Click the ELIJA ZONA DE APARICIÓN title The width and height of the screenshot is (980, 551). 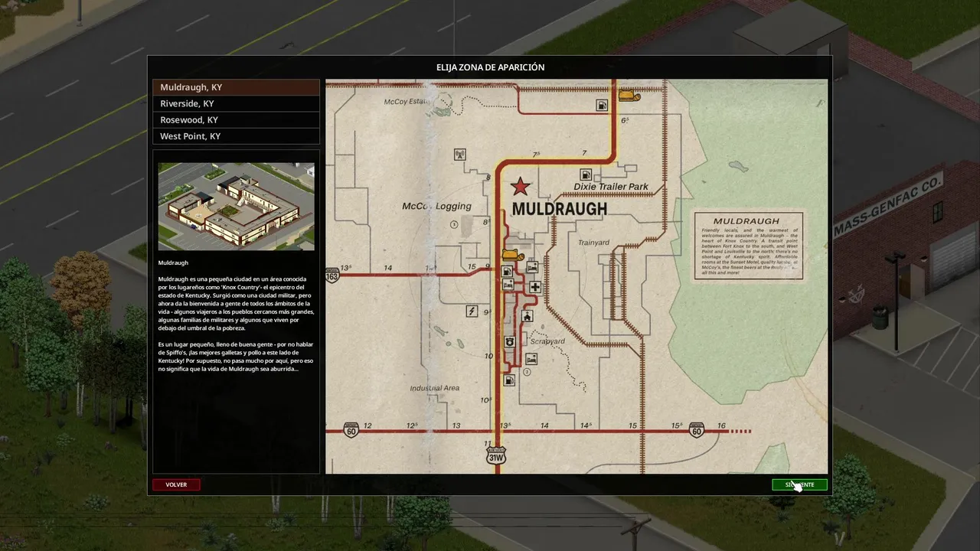(490, 67)
